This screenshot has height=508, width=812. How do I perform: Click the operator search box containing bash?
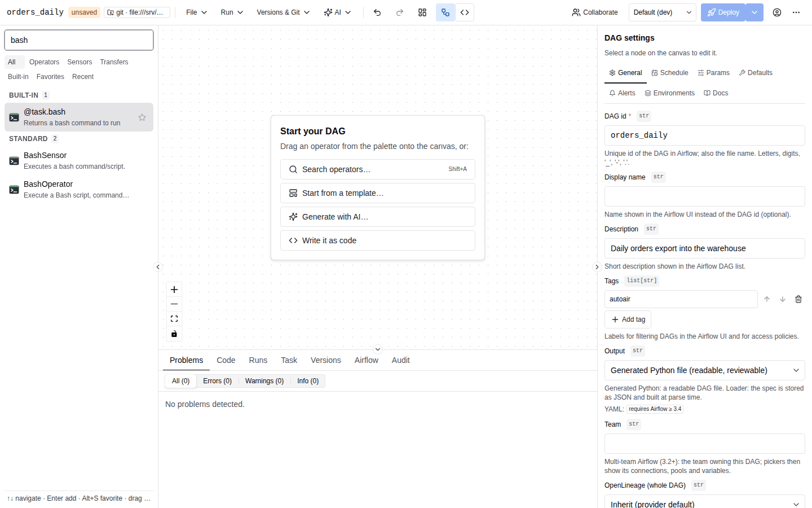(x=79, y=40)
